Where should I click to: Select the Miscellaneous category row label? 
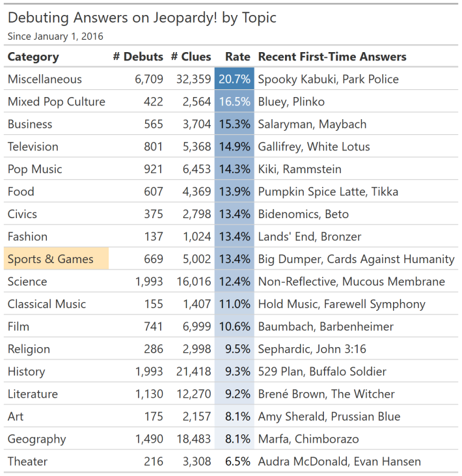click(45, 79)
